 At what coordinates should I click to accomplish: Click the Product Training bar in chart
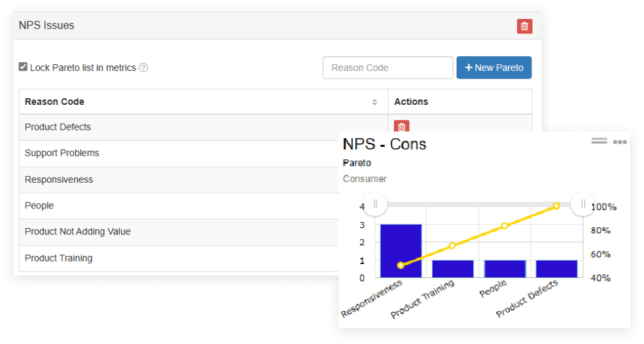click(452, 269)
